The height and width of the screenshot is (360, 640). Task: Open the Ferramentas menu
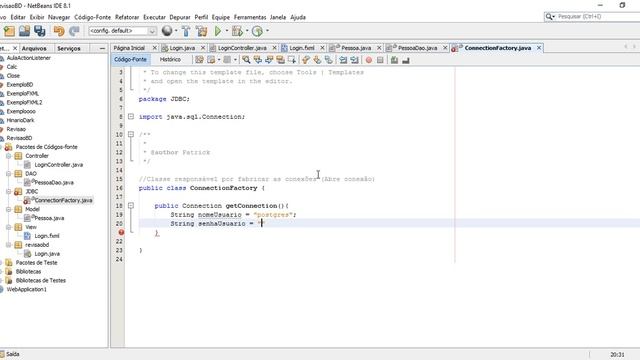point(250,17)
